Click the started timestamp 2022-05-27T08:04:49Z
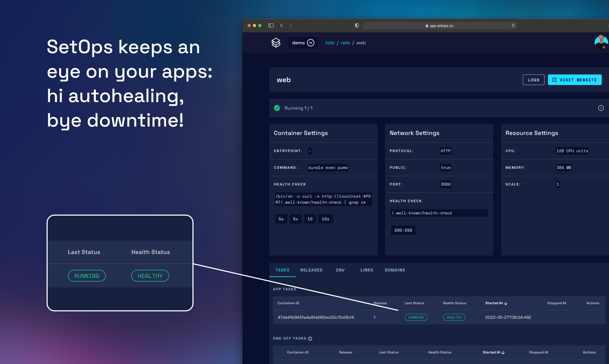 click(508, 317)
